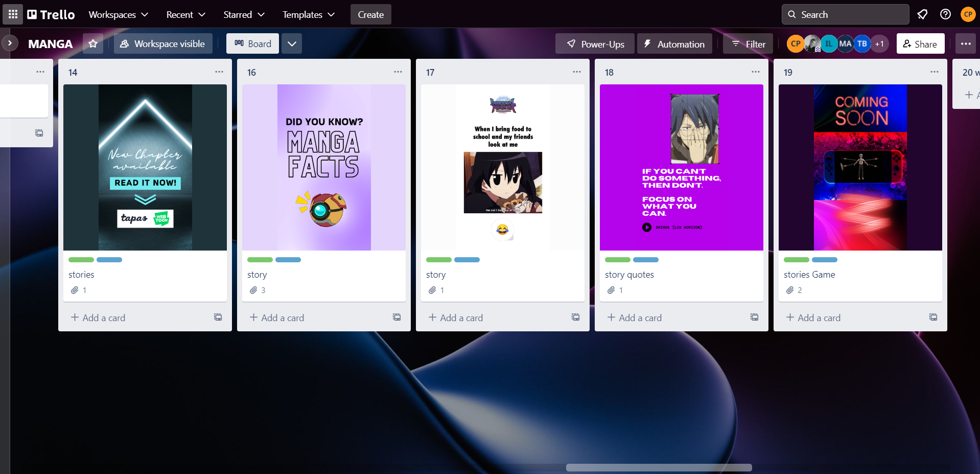Create card from template in list 14
The height and width of the screenshot is (474, 980).
[218, 317]
